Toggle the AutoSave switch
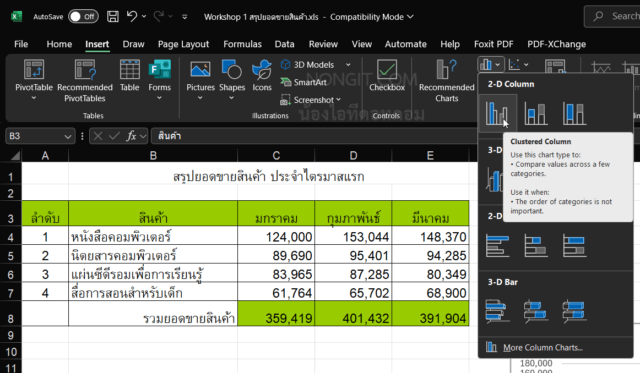640x373 pixels. tap(83, 17)
